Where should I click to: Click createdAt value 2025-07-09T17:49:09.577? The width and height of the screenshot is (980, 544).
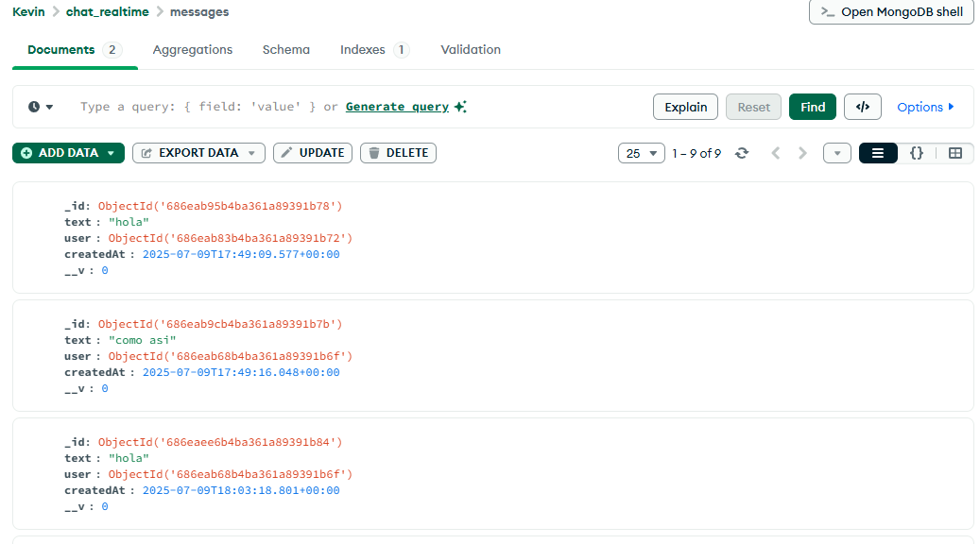click(241, 254)
